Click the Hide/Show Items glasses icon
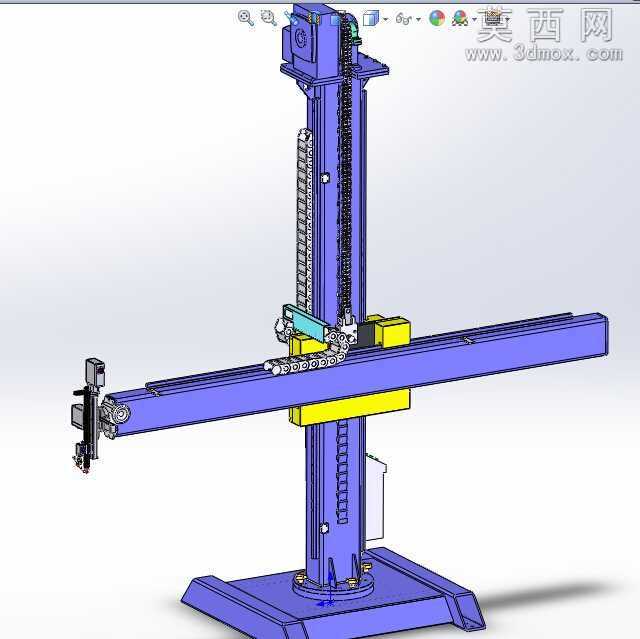This screenshot has height=639, width=640. coord(404,19)
